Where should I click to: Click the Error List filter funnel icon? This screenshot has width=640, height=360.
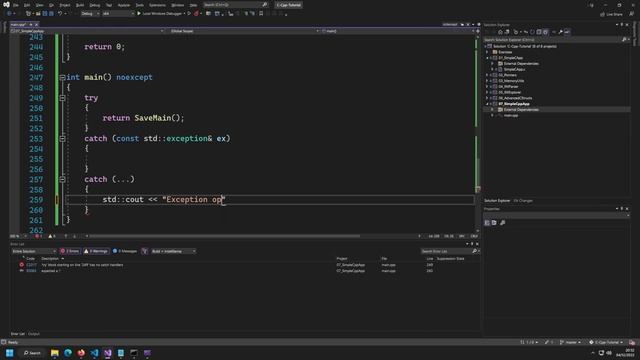tap(144, 251)
